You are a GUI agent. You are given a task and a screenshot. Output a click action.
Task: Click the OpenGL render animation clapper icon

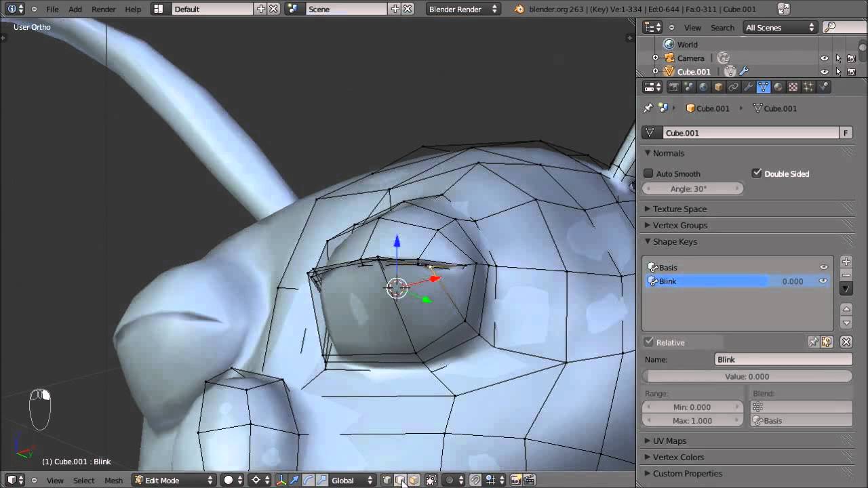pyautogui.click(x=530, y=480)
